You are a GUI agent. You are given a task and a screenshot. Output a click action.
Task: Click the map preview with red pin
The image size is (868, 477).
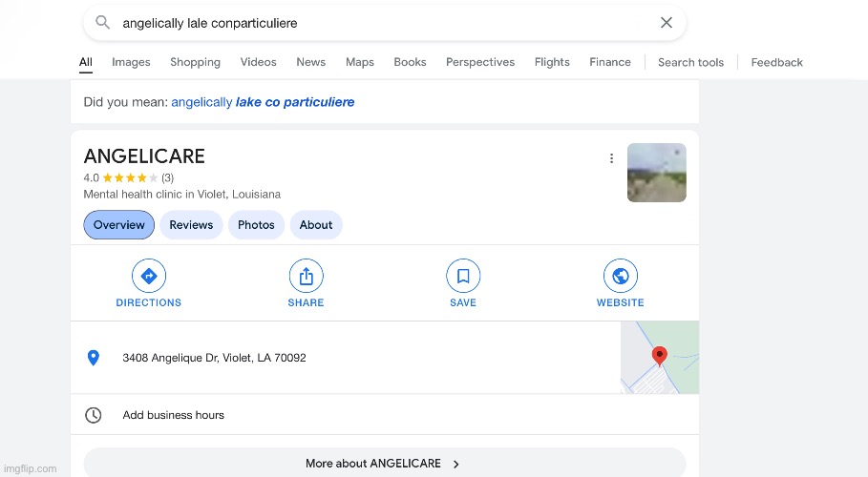click(x=659, y=358)
